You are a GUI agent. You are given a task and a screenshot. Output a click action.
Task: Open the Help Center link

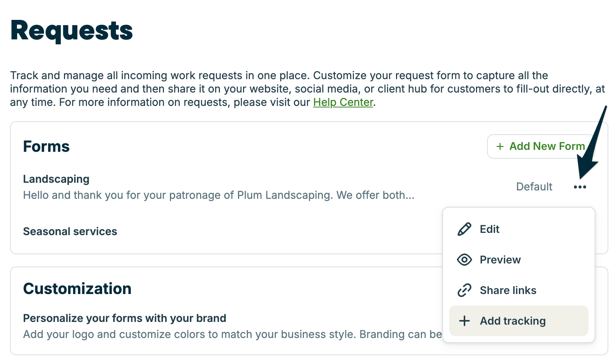(343, 102)
